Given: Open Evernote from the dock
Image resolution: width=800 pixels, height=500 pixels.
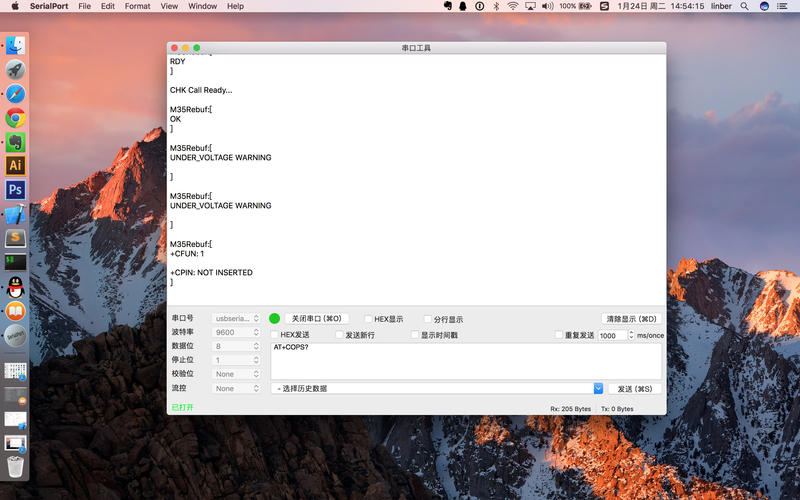Looking at the screenshot, I should 15,142.
